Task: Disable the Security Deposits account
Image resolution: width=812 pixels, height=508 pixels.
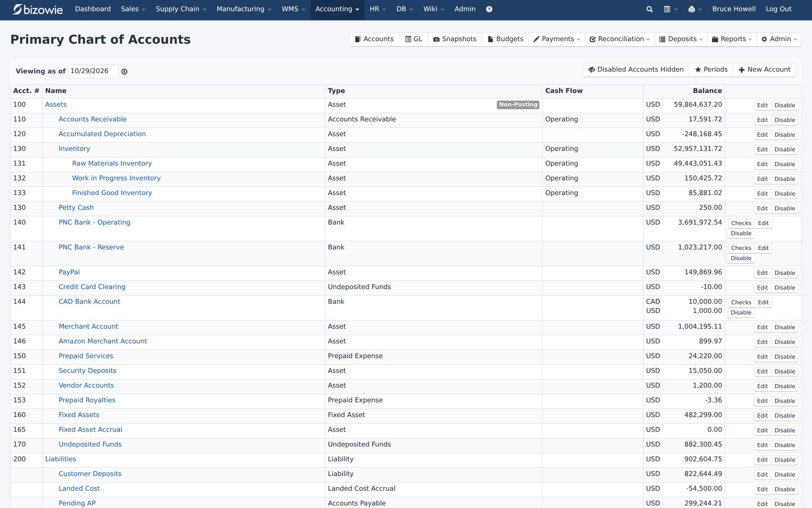Action: [x=785, y=372]
